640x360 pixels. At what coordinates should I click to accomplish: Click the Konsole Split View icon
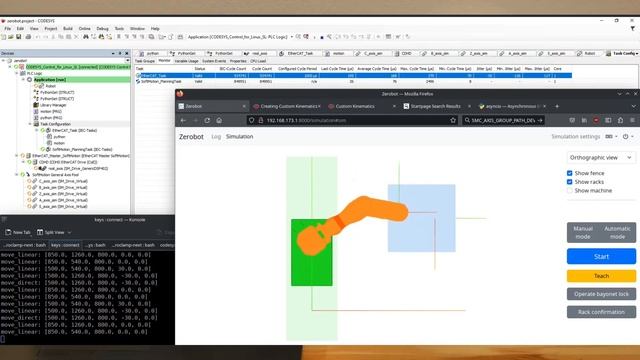coord(40,232)
